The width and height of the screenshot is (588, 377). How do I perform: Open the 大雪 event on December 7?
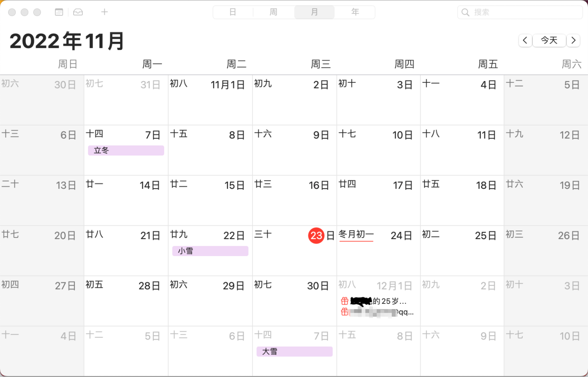pos(294,351)
